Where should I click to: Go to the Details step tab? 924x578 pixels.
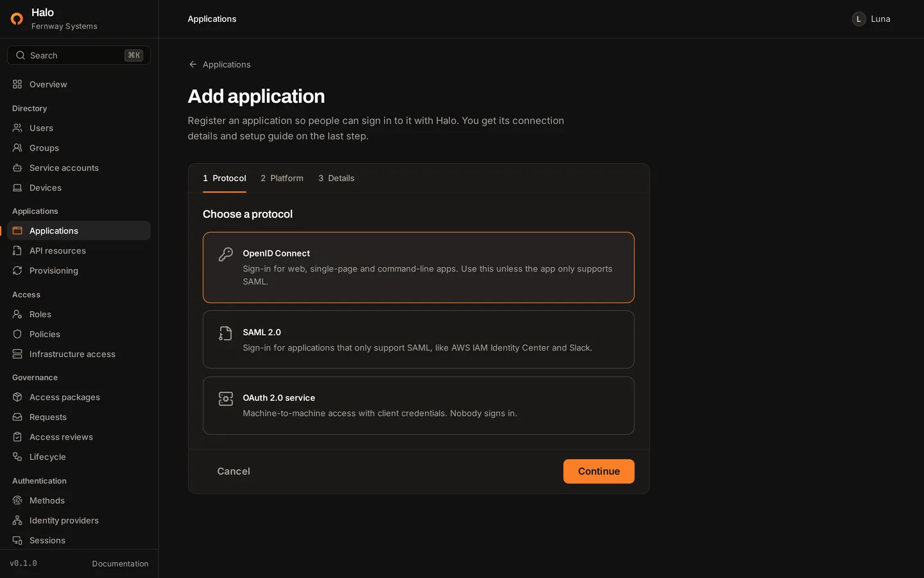336,178
